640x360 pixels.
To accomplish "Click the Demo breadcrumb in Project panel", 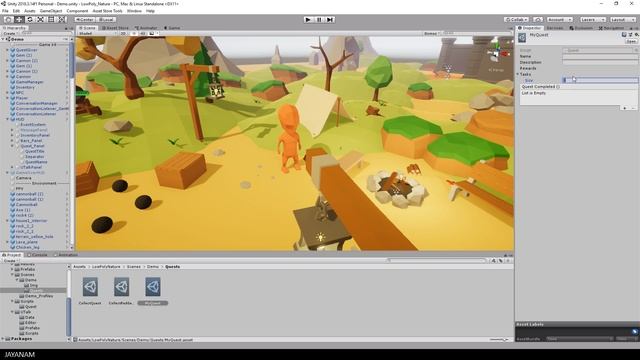I will 153,267.
